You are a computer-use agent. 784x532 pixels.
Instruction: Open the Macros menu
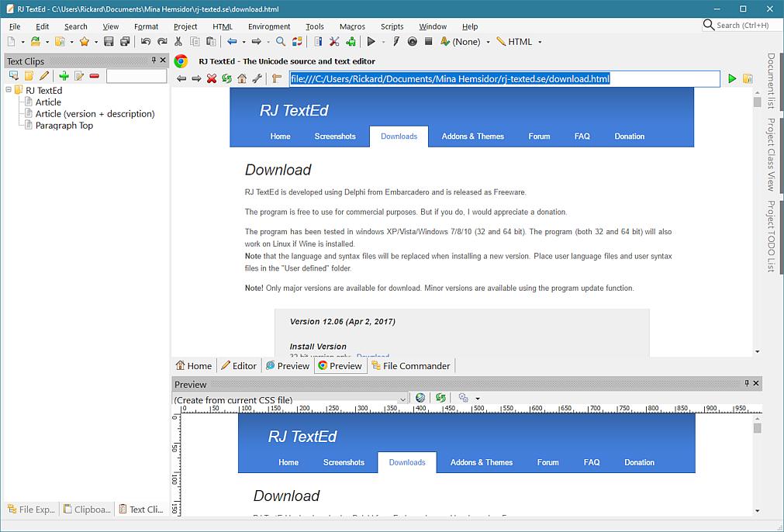coord(352,26)
